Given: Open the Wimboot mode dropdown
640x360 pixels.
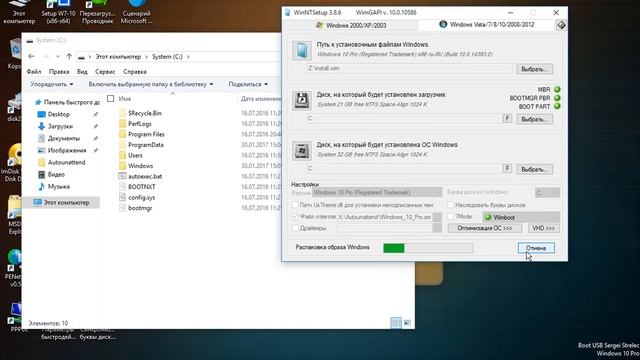Looking at the screenshot, I should click(521, 217).
